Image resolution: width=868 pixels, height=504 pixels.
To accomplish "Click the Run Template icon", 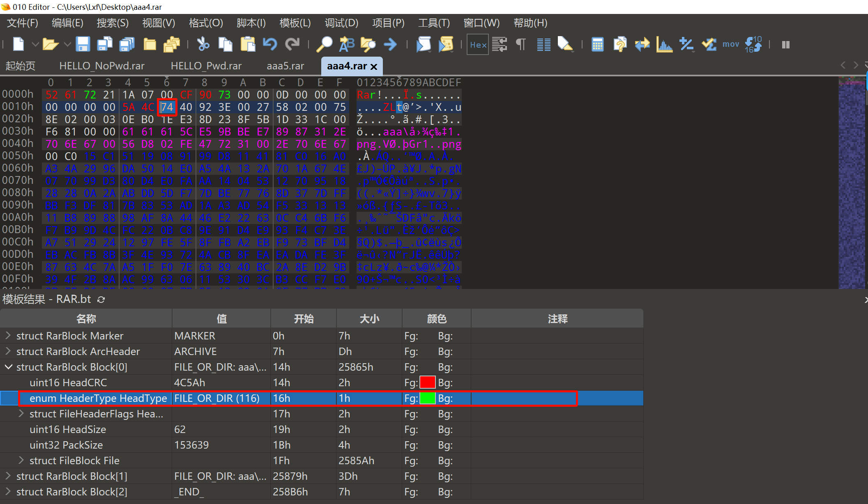I will point(446,44).
